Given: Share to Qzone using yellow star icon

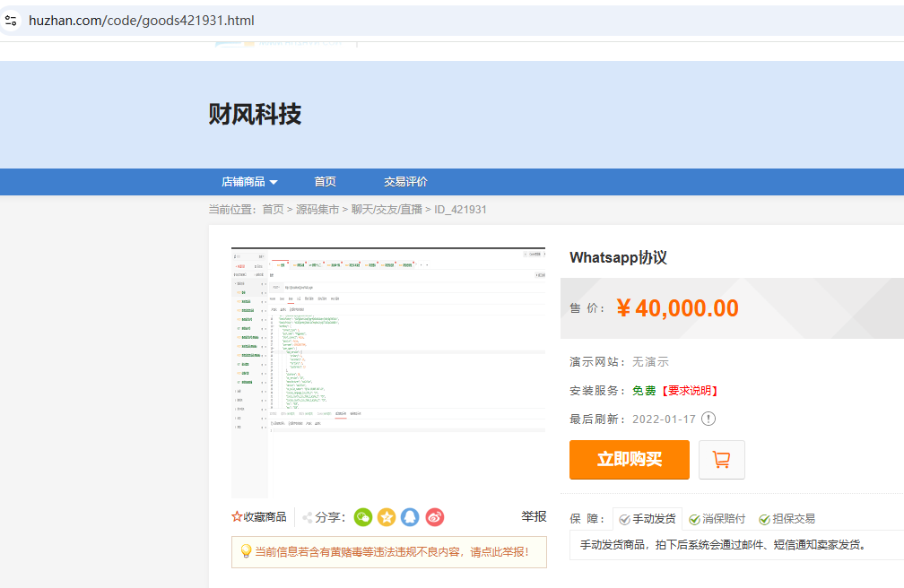Looking at the screenshot, I should [387, 517].
